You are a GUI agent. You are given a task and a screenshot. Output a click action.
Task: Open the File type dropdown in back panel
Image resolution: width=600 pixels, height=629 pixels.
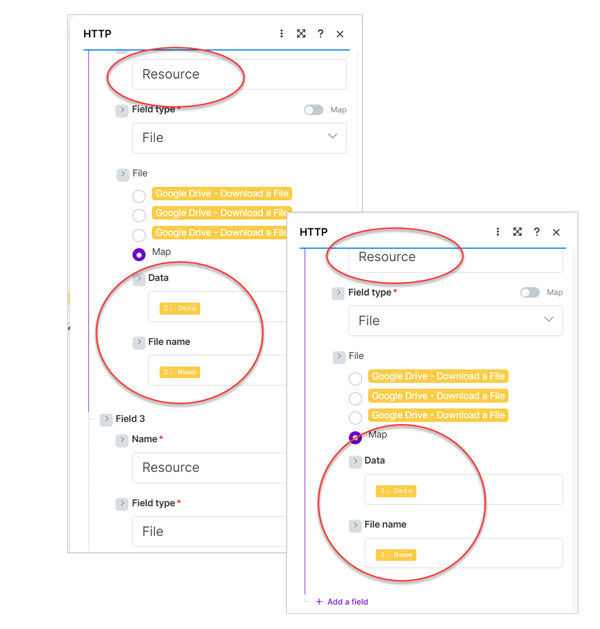pyautogui.click(x=239, y=138)
